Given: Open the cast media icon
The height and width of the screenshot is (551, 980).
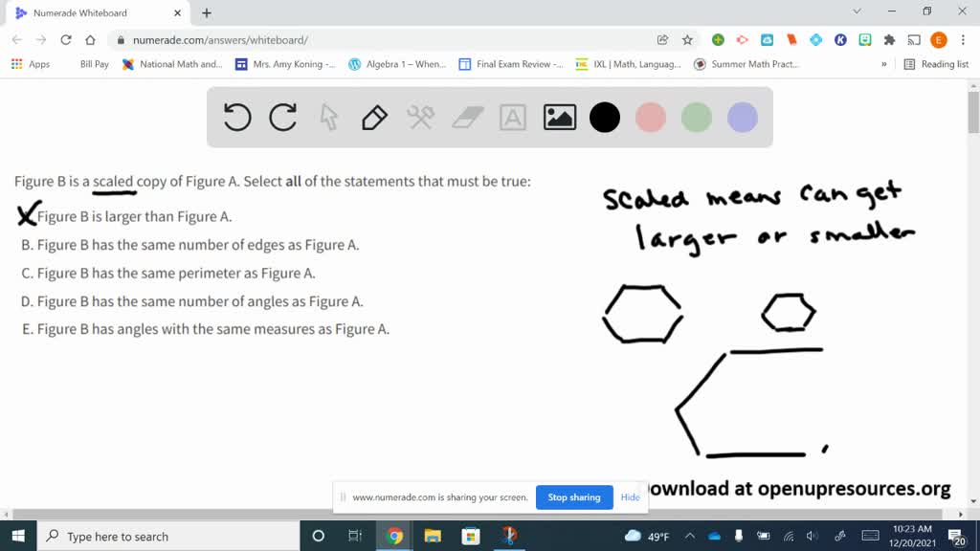Looking at the screenshot, I should pyautogui.click(x=914, y=40).
